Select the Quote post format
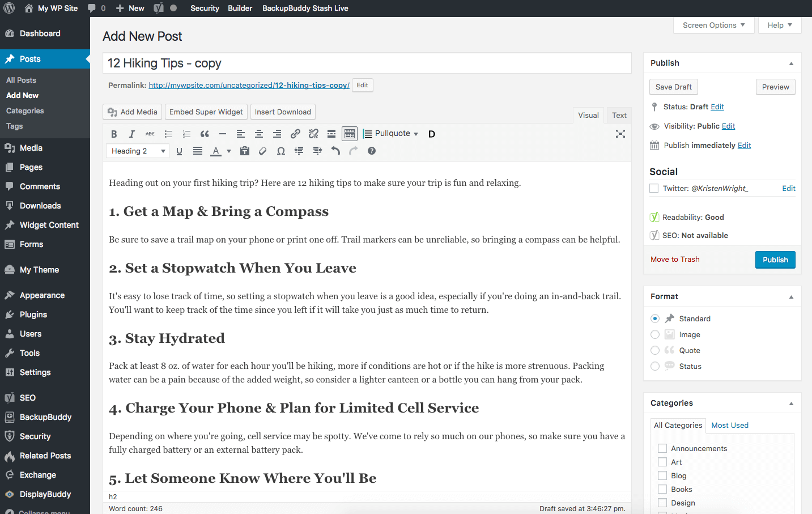812x514 pixels. point(655,350)
